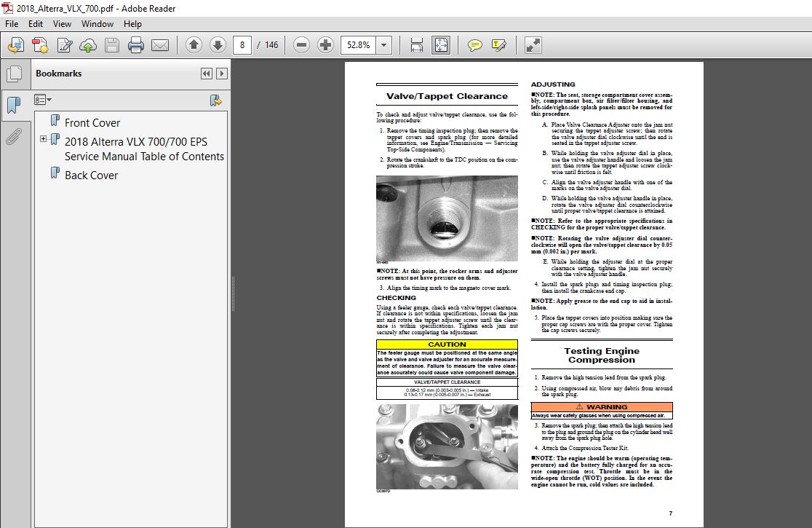Click the panel divider grip handle

[233, 293]
